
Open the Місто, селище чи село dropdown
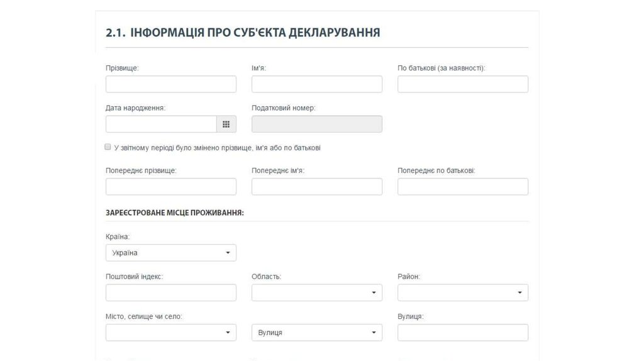171,333
